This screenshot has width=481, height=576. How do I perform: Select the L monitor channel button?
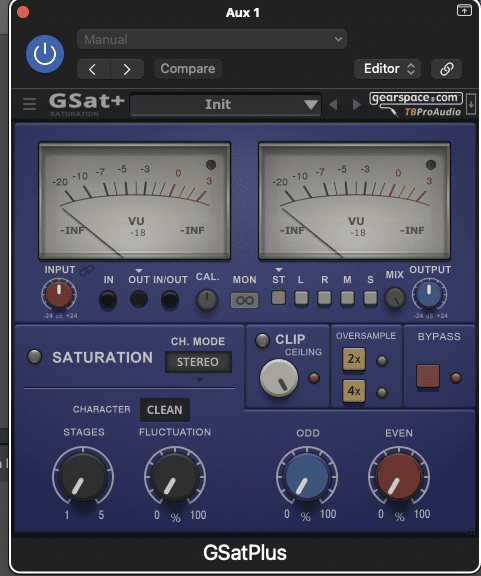click(x=301, y=298)
